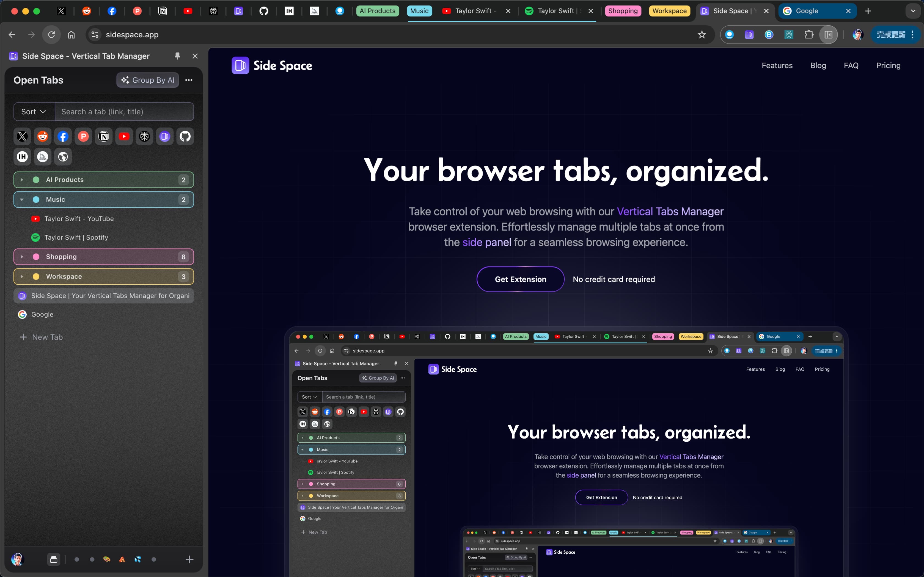Click the spaces stack icon in bottom bar
924x577 pixels.
click(x=54, y=559)
